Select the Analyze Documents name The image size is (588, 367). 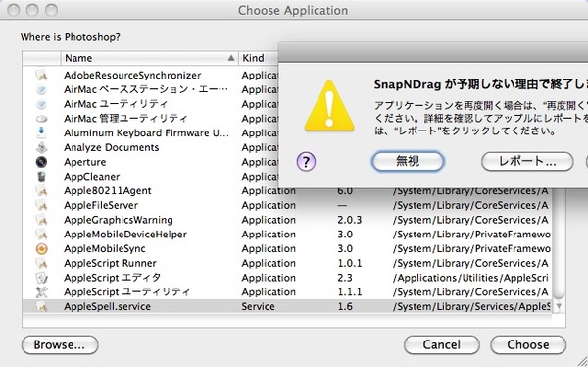click(x=112, y=147)
